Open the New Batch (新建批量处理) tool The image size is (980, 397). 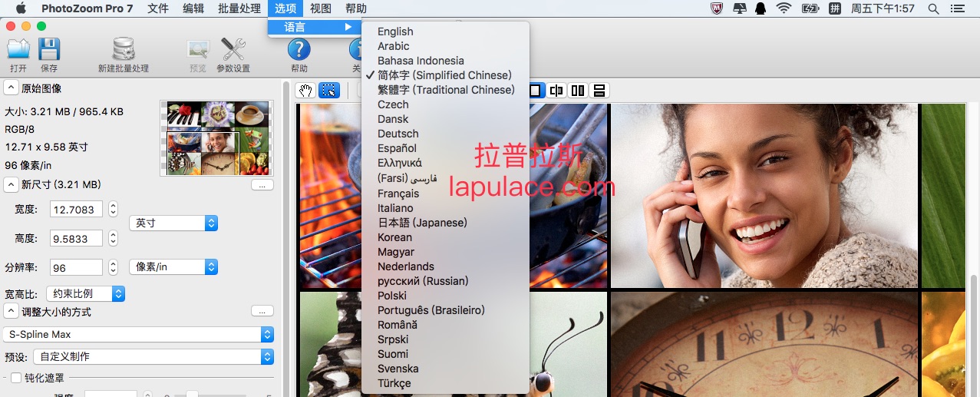(x=123, y=50)
